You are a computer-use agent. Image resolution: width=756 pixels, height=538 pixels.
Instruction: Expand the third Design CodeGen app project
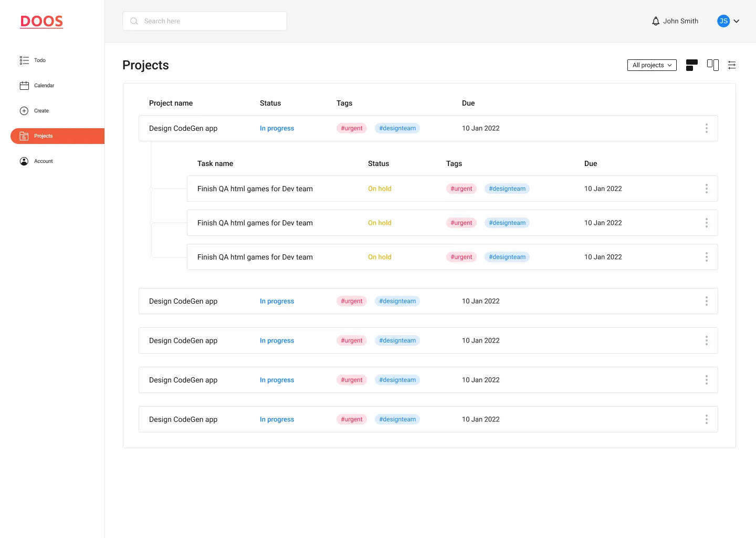[x=428, y=340]
